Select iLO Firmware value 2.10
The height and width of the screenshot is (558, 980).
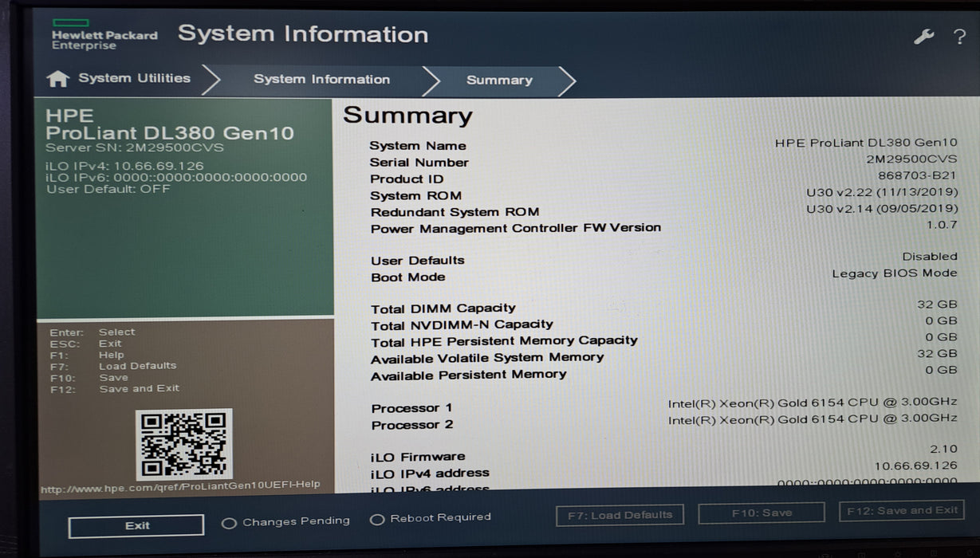click(x=943, y=450)
